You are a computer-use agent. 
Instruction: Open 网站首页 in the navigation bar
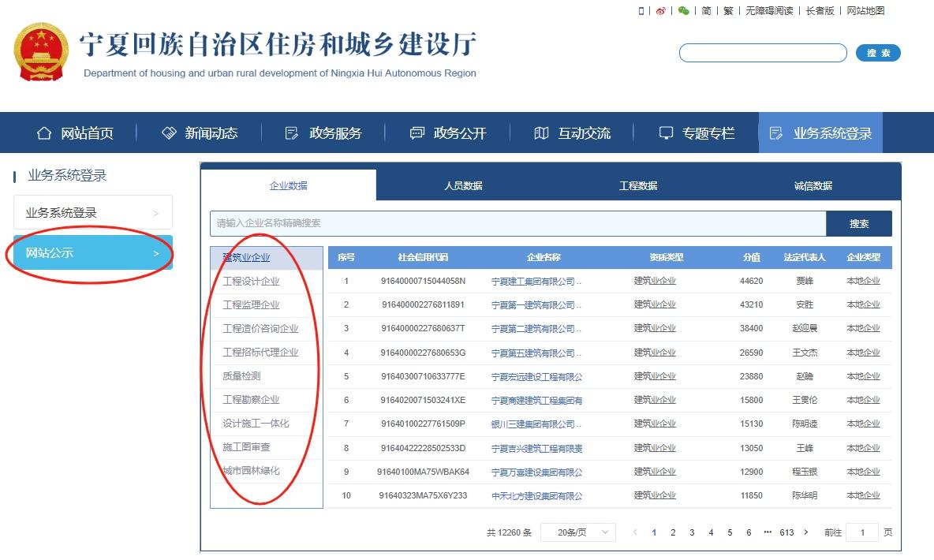(x=75, y=133)
